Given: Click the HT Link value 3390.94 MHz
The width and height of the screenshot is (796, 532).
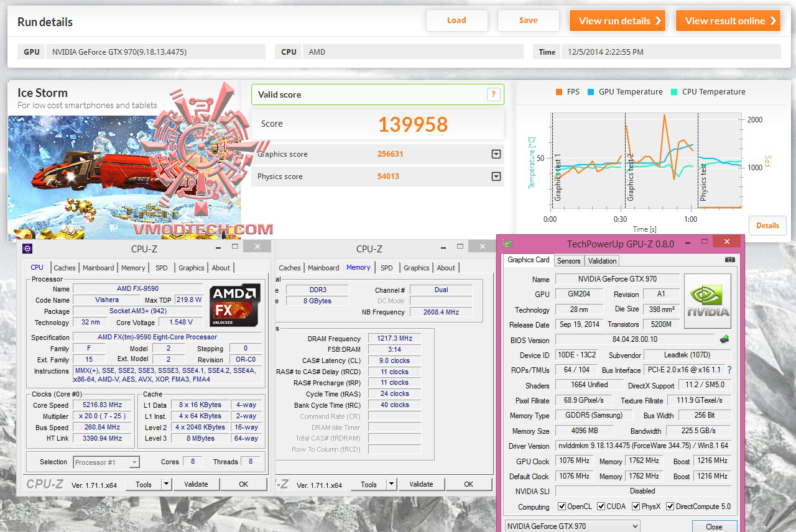Looking at the screenshot, I should click(x=103, y=438).
